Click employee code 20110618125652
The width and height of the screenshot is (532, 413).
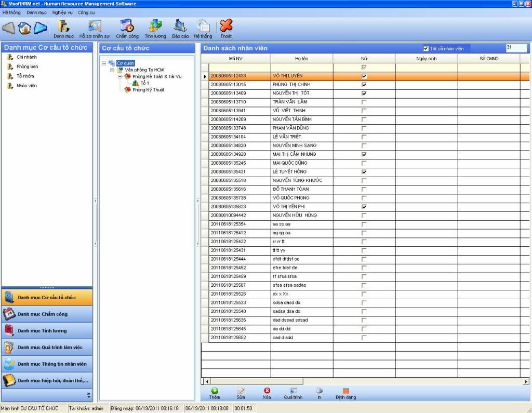(x=229, y=338)
